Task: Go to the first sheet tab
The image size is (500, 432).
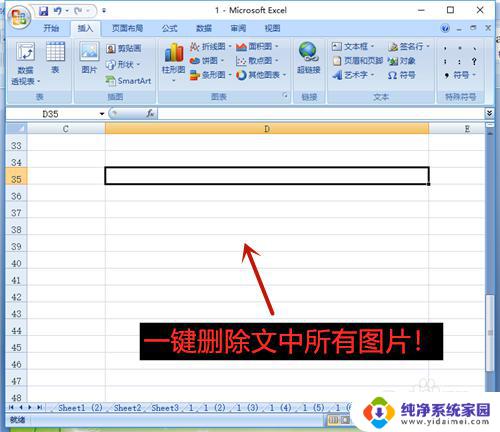Action: [x=11, y=407]
